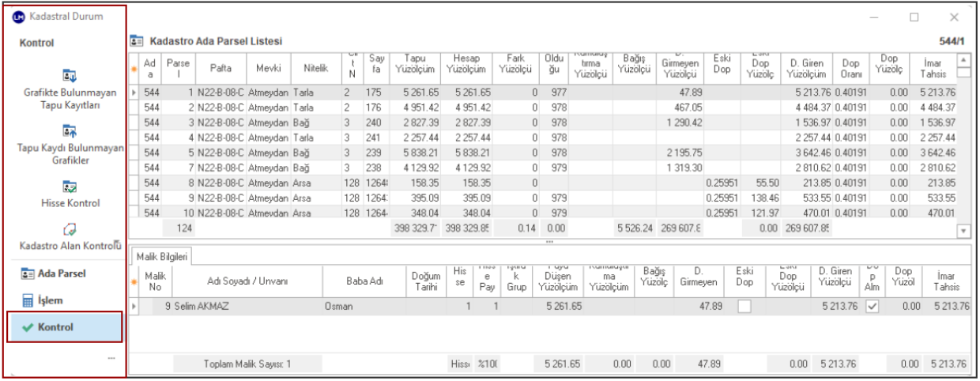This screenshot has width=980, height=381.
Task: Launch the Kadastro Alan Kontrolü icon
Action: click(69, 230)
